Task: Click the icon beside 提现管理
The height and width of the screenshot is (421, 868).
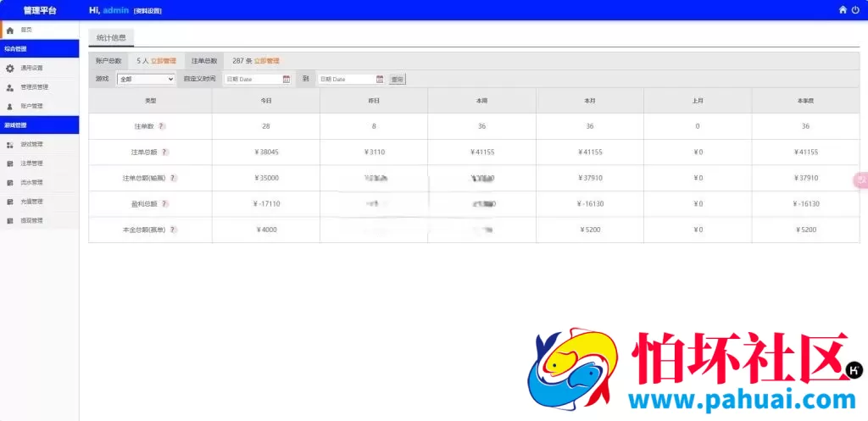Action: coord(9,221)
